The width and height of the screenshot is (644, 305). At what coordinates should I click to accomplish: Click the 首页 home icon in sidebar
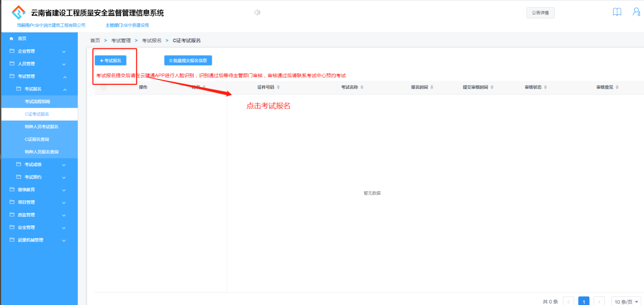tap(11, 38)
